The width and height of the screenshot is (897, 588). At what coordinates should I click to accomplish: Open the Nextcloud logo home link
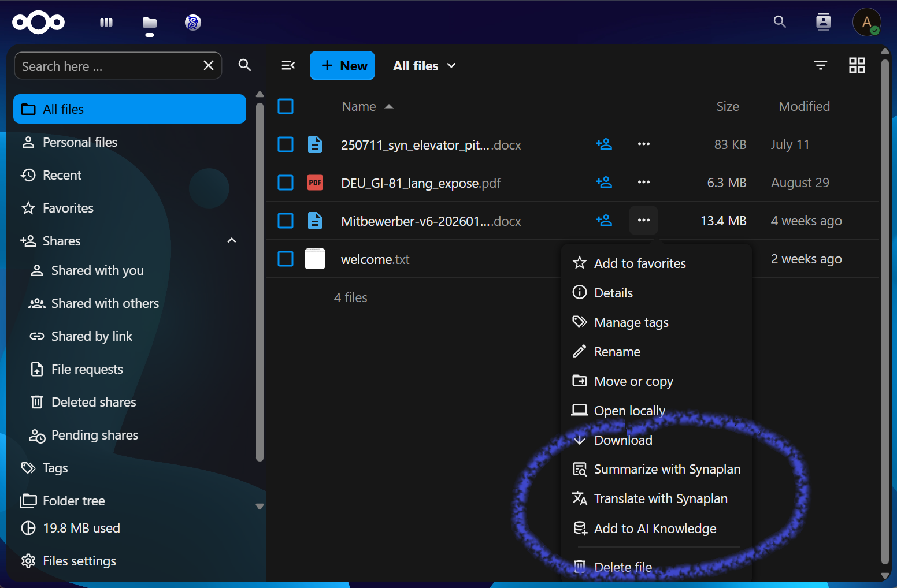pyautogui.click(x=39, y=23)
